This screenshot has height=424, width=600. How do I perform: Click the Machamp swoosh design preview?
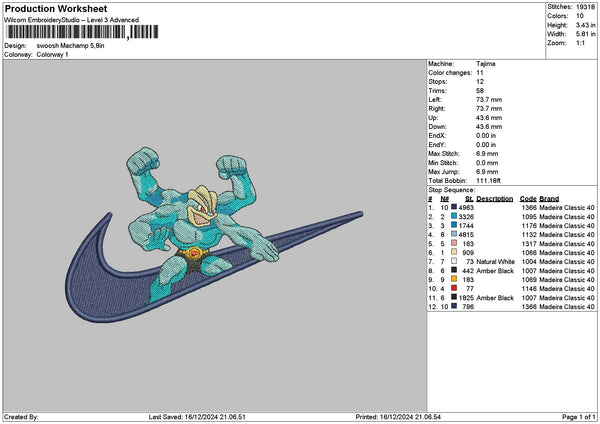pos(214,235)
